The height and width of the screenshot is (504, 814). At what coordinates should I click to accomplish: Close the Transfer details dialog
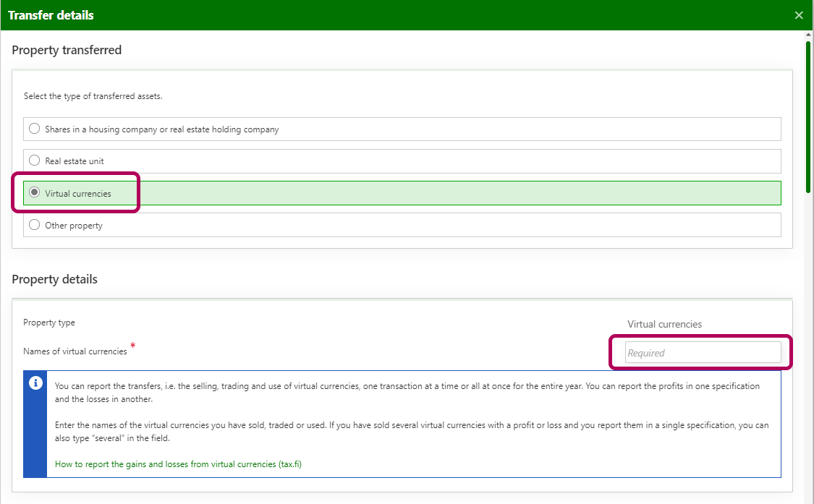[799, 15]
